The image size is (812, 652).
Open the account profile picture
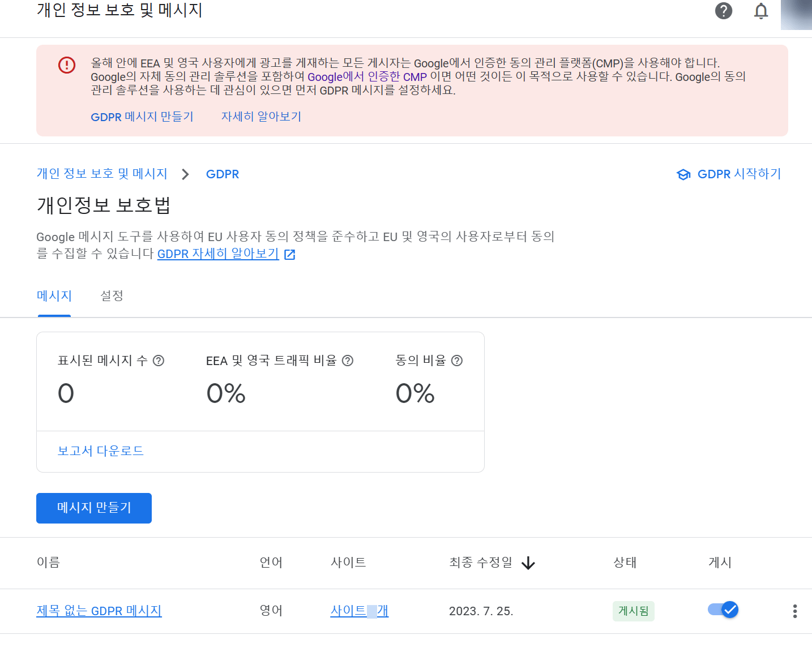click(796, 15)
